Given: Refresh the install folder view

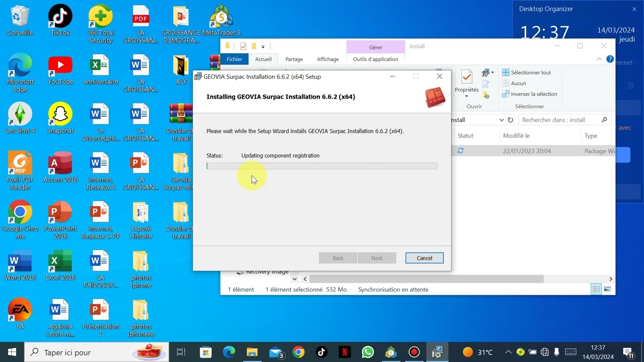Looking at the screenshot, I should click(x=510, y=120).
